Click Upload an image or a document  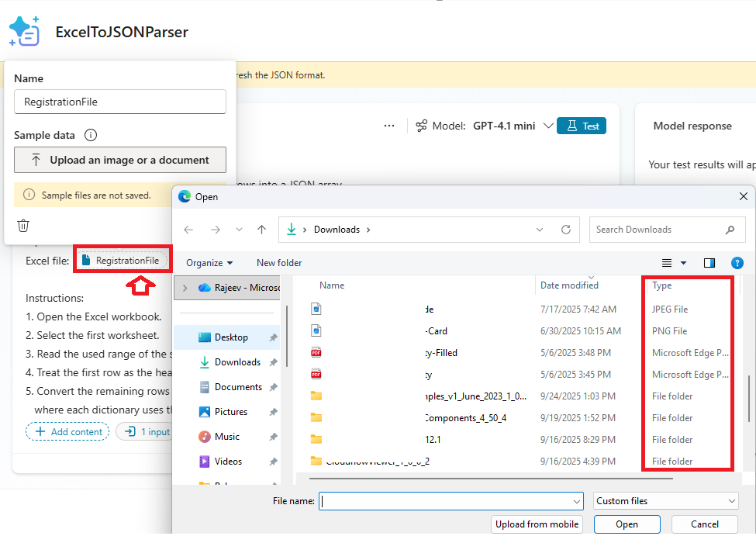click(120, 160)
